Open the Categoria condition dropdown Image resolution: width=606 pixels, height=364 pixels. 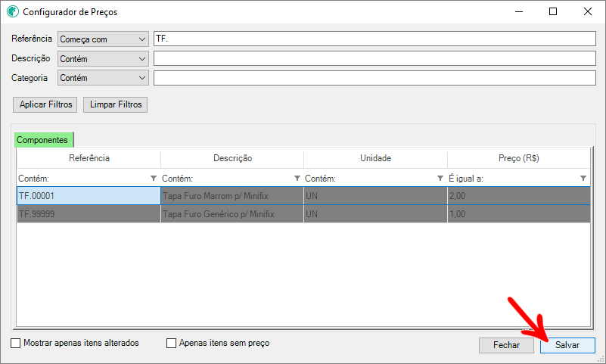pos(103,78)
